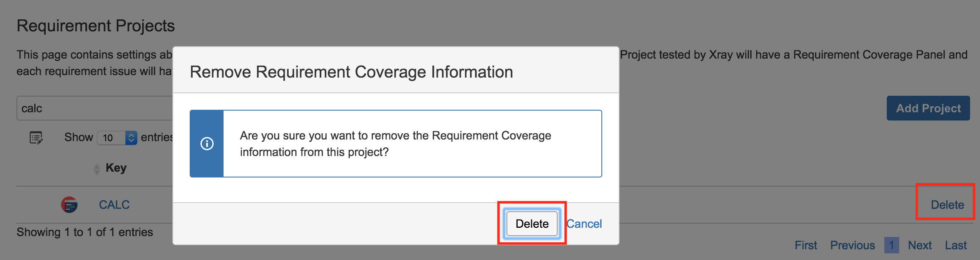980x260 pixels.
Task: Cancel the removal dialog
Action: 584,224
